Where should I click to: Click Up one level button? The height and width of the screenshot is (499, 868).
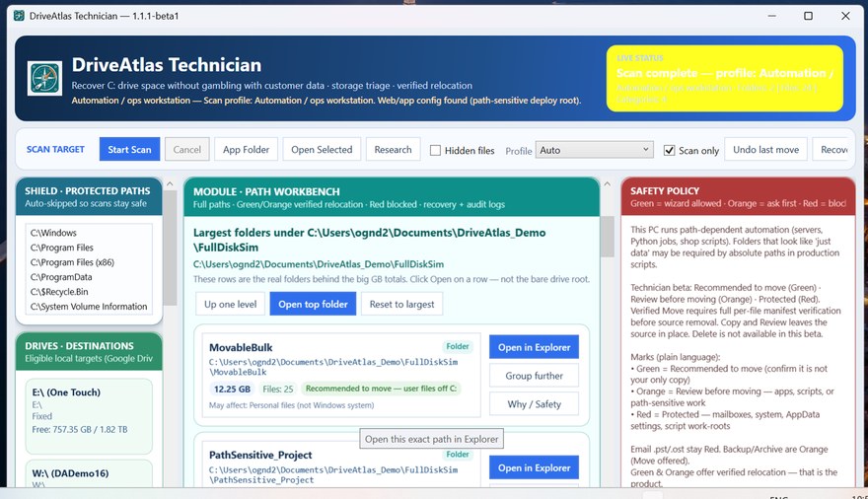[x=230, y=305]
